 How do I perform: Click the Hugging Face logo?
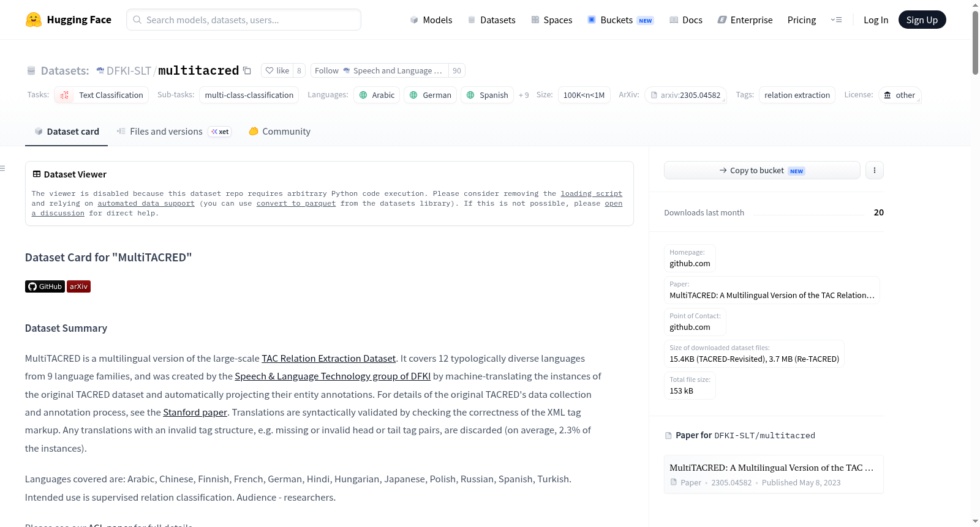pyautogui.click(x=68, y=20)
